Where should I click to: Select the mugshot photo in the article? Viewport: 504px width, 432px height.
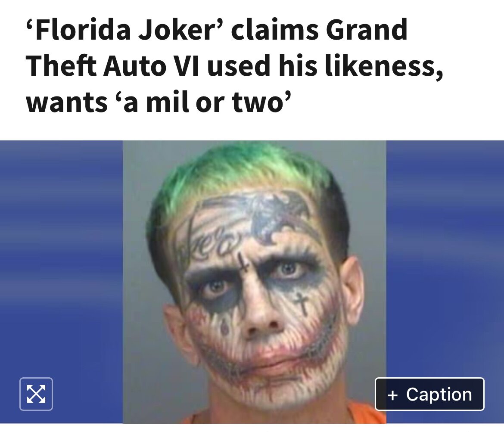click(x=254, y=282)
